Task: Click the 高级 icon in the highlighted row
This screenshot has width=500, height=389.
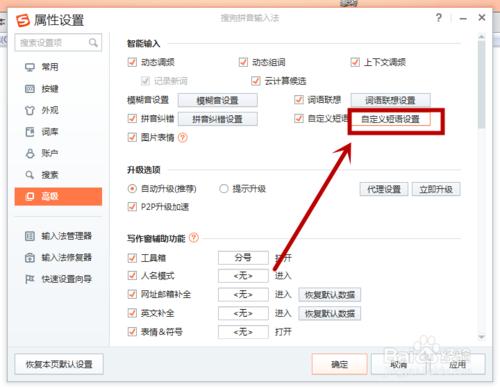Action: coord(30,196)
